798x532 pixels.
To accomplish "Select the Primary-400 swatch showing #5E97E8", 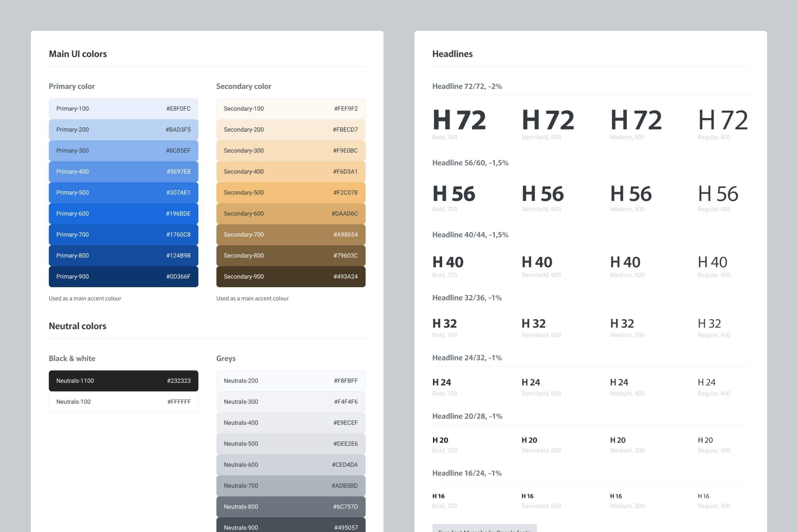I will 123,172.
